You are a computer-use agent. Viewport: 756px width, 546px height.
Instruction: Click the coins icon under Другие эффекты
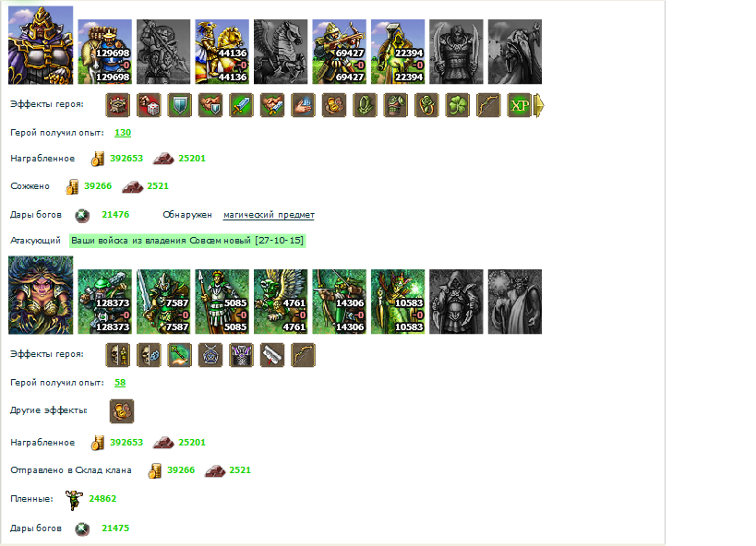(122, 411)
